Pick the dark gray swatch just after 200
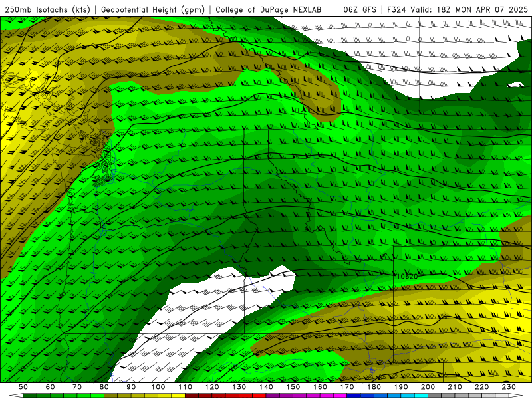Image resolution: width=532 pixels, height=399 pixels. click(435, 396)
